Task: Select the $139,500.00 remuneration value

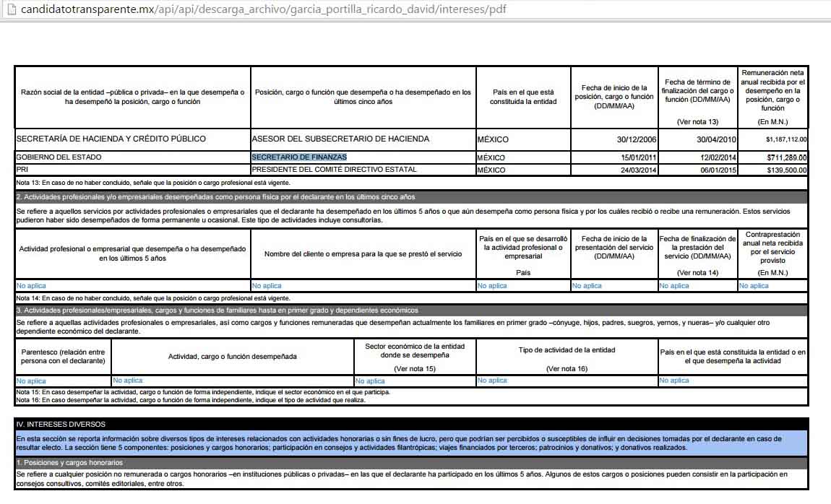Action: click(788, 170)
